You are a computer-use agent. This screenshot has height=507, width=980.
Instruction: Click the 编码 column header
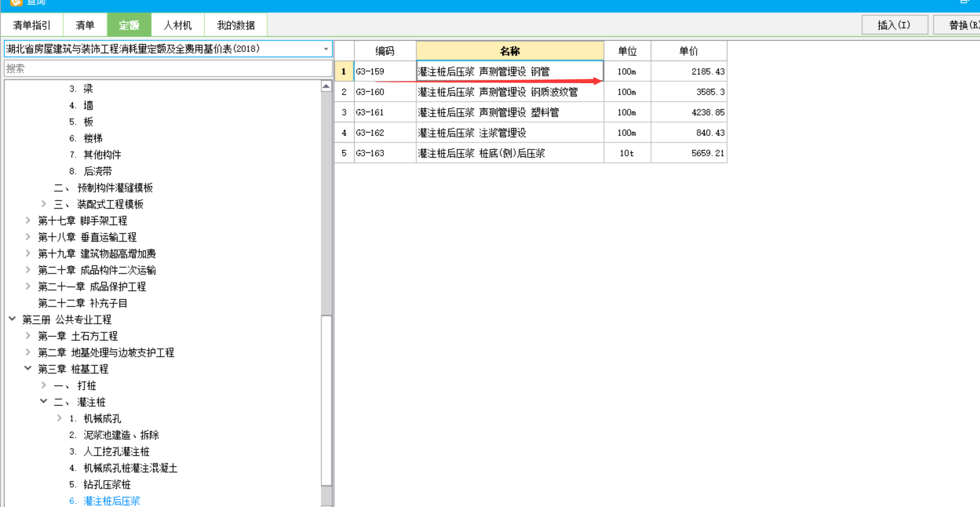click(x=385, y=51)
